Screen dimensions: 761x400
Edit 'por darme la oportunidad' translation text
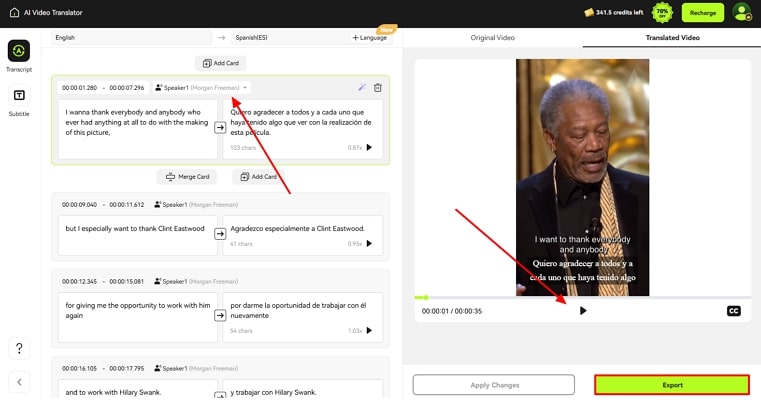coord(303,317)
